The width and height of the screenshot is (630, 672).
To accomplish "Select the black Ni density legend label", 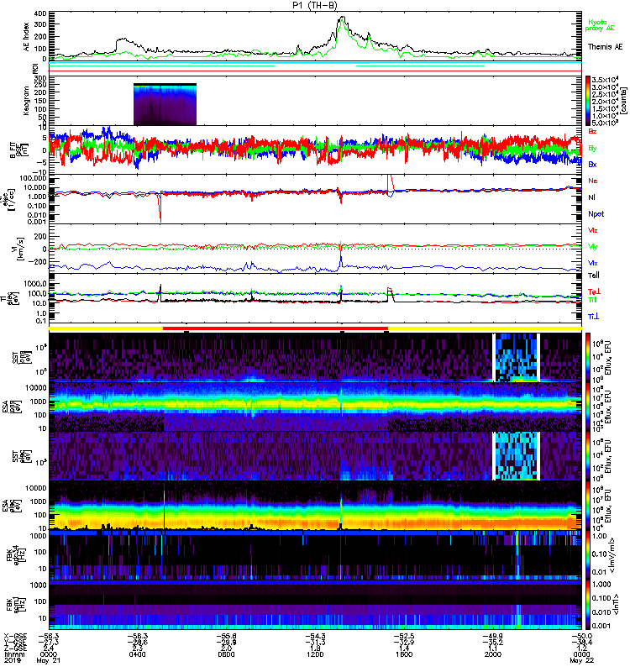I will [x=591, y=197].
